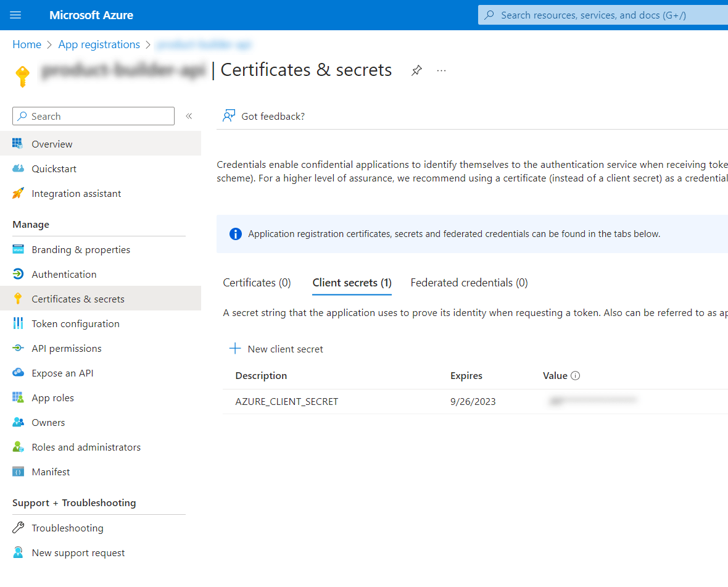Switch to the Certificates (0) tab

[257, 283]
